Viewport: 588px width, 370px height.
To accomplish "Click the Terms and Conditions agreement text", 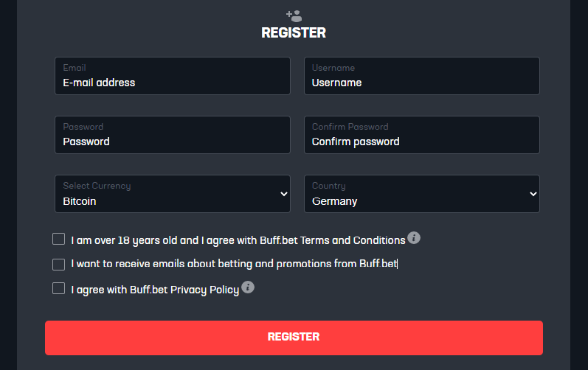I will coord(238,240).
